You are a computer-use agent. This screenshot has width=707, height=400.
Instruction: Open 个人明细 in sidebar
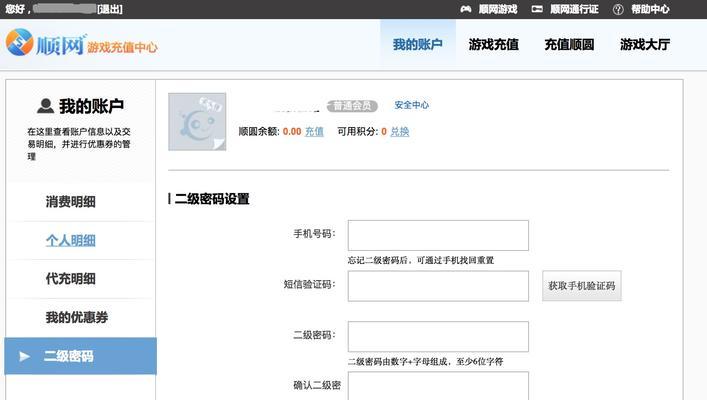(x=70, y=240)
